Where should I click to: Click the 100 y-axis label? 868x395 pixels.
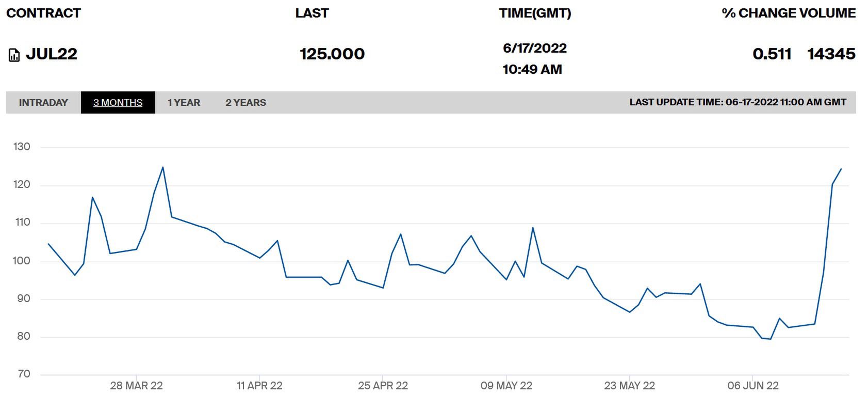22,261
